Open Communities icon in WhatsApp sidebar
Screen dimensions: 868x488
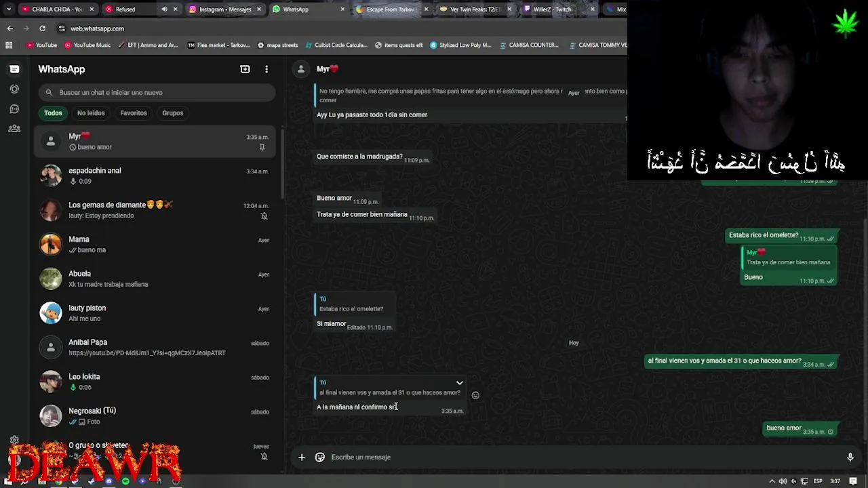tap(14, 128)
